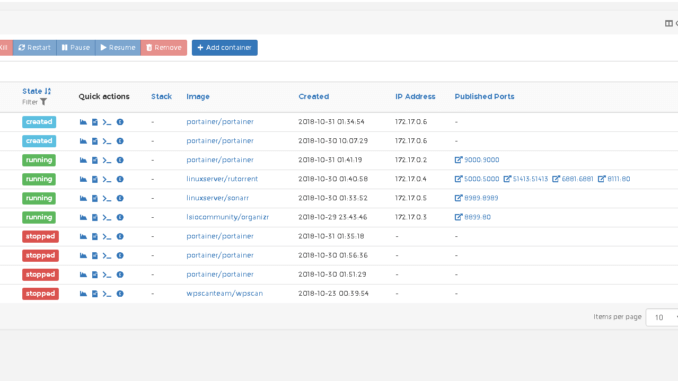Sort by the IP Address column header
Viewport: 678px width, 381px height.
[x=415, y=96]
